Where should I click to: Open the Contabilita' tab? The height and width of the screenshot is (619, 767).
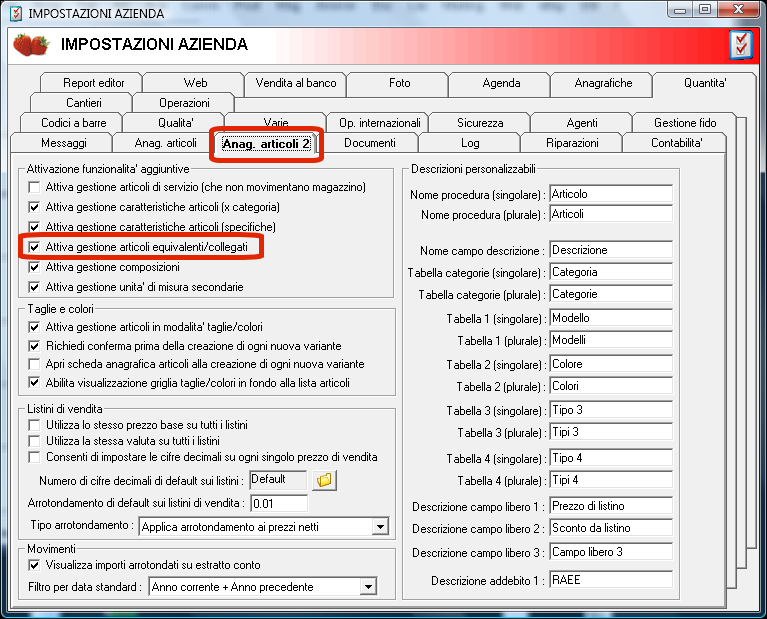pos(677,143)
